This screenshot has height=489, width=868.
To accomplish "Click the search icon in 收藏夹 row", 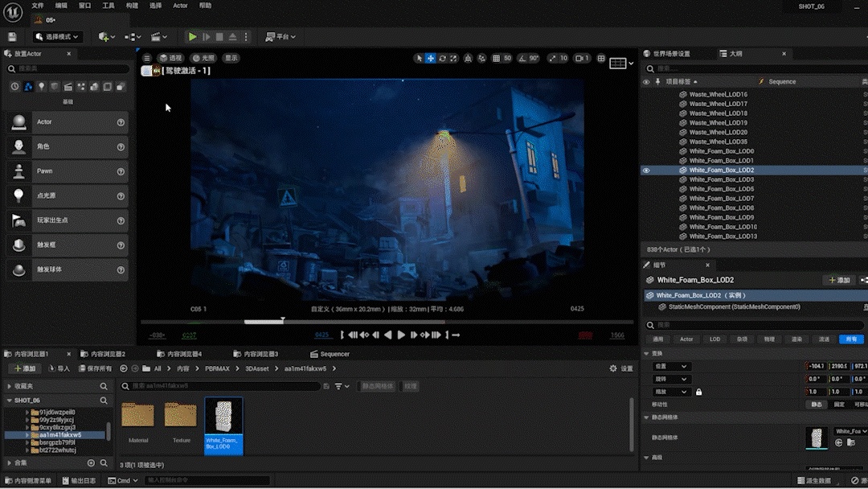I will click(104, 386).
